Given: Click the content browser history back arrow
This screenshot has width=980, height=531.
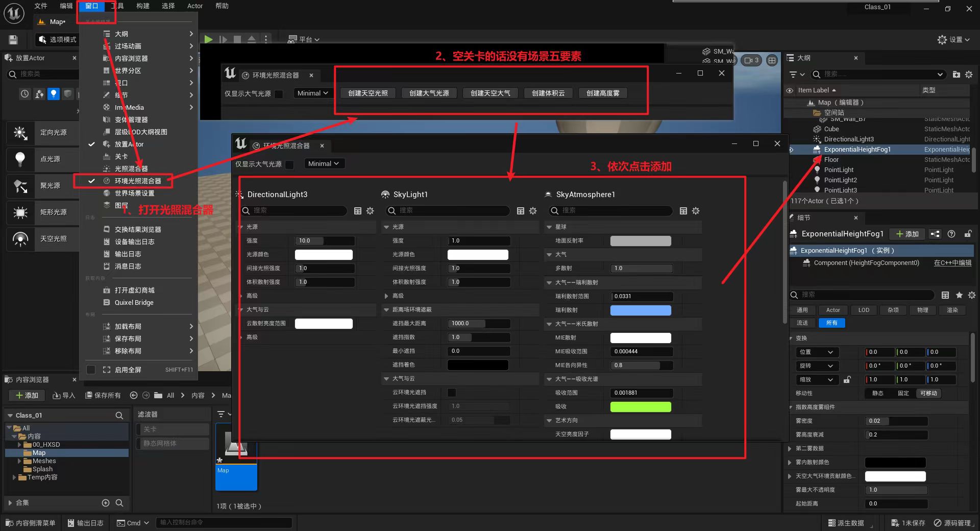Looking at the screenshot, I should tap(134, 395).
